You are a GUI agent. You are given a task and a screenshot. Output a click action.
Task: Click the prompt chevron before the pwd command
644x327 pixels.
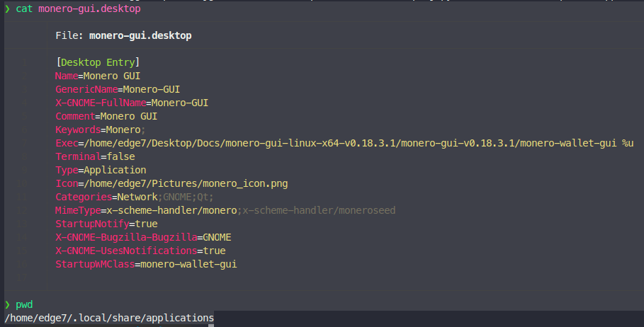7,304
